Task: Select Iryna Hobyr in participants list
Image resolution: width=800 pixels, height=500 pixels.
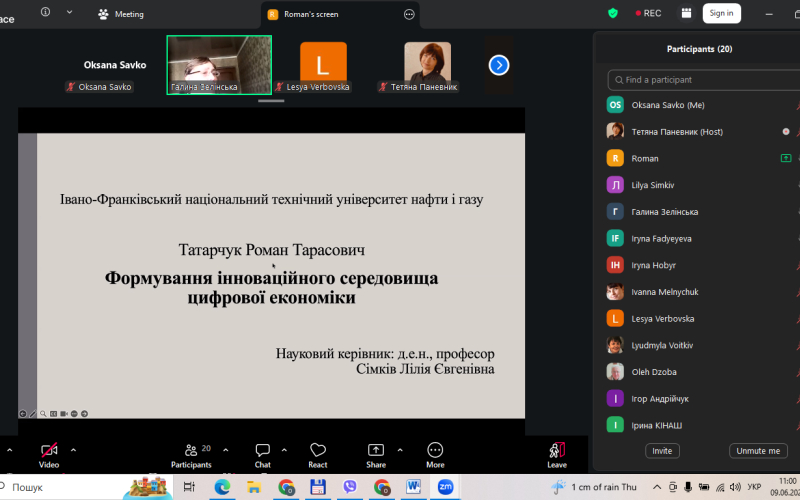Action: coord(702,265)
